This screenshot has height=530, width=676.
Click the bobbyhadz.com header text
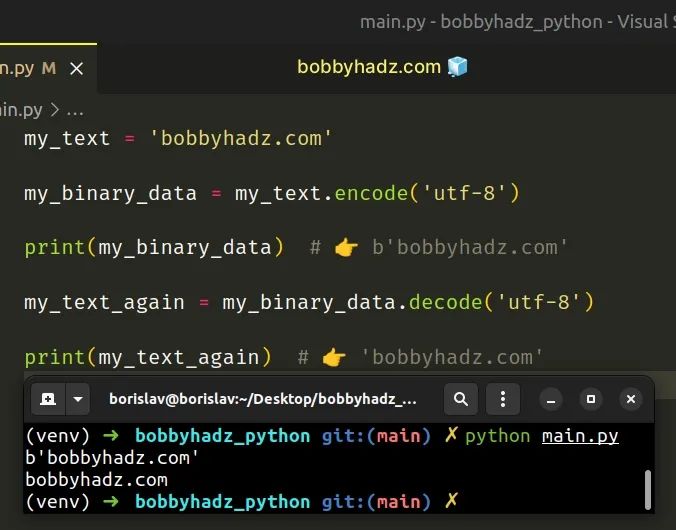[x=369, y=67]
